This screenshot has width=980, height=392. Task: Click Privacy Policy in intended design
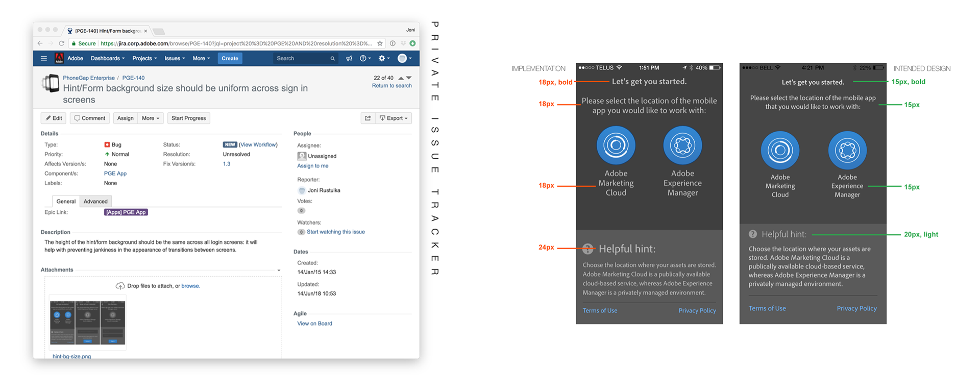(856, 308)
